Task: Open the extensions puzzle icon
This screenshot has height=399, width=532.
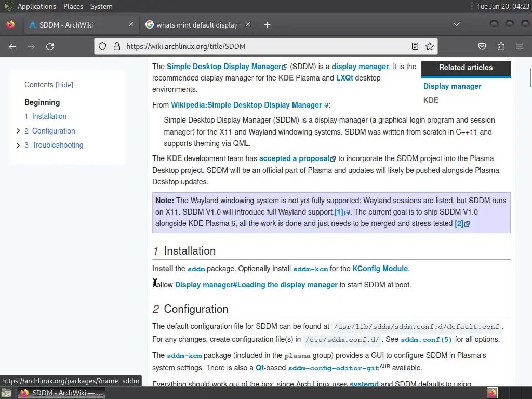Action: pyautogui.click(x=501, y=46)
